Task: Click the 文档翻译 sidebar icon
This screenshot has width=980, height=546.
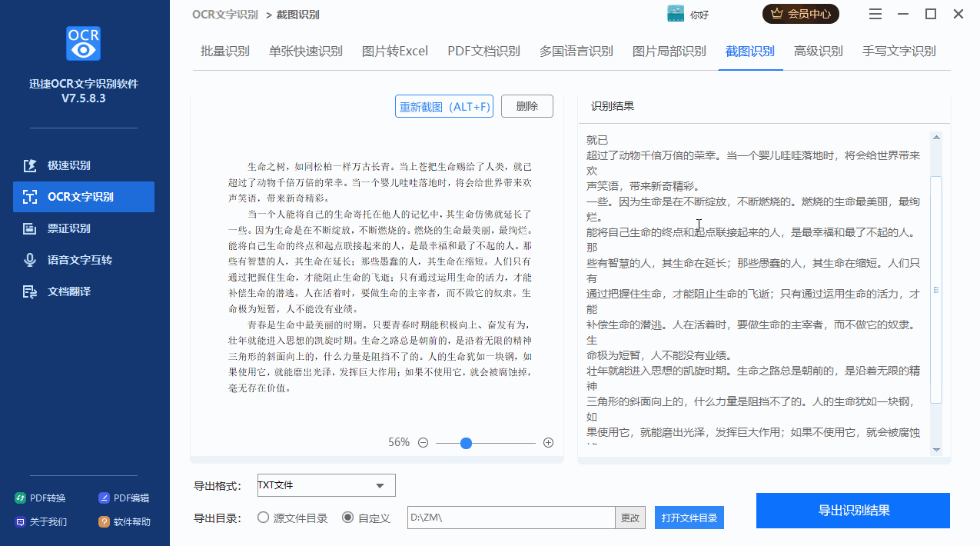Action: tap(30, 291)
